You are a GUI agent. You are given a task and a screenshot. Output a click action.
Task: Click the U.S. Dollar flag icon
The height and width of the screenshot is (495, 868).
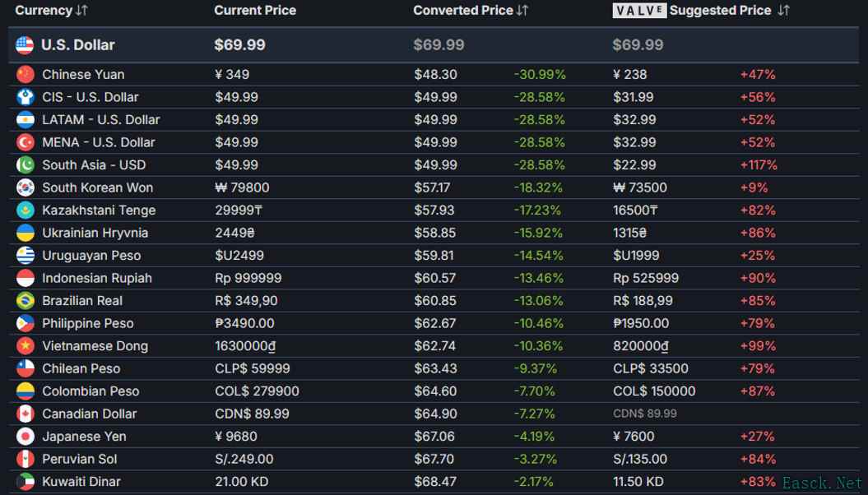(25, 45)
